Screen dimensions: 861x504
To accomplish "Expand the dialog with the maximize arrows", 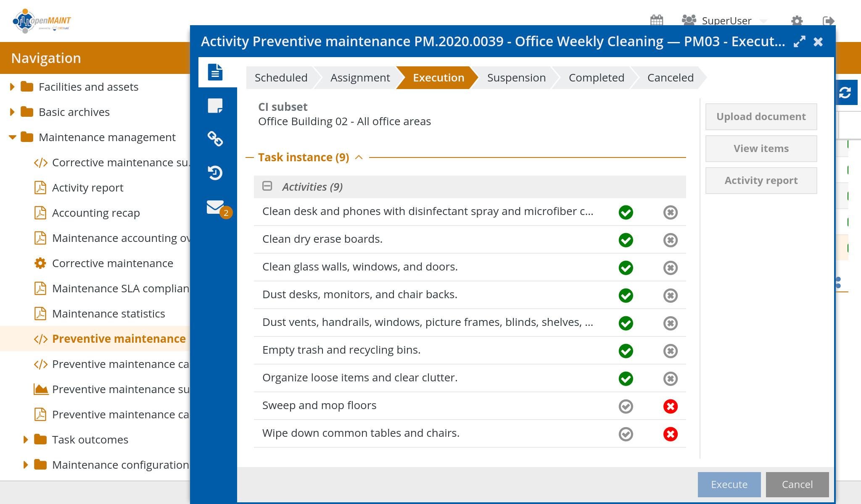I will click(799, 42).
